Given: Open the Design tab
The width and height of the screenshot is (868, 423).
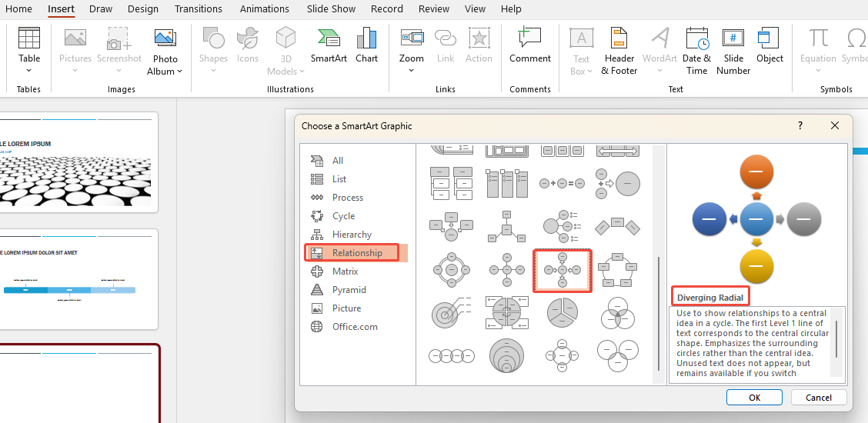Looking at the screenshot, I should point(143,9).
